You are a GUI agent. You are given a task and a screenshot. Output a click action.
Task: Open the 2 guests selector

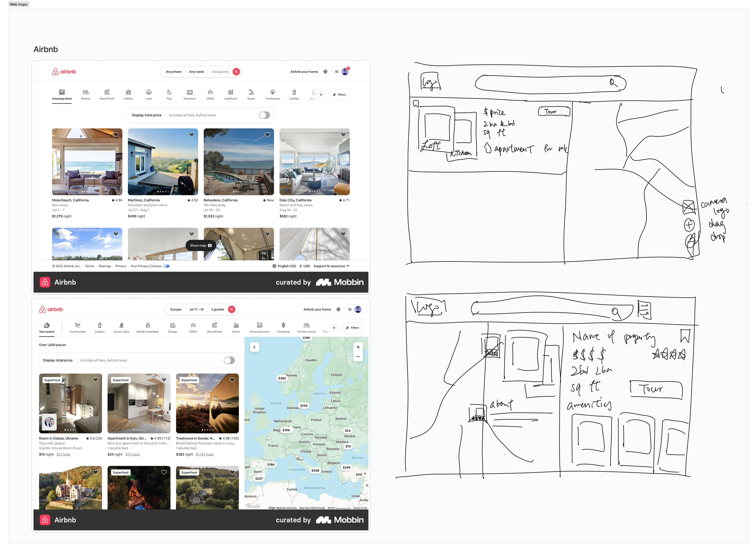coord(218,309)
